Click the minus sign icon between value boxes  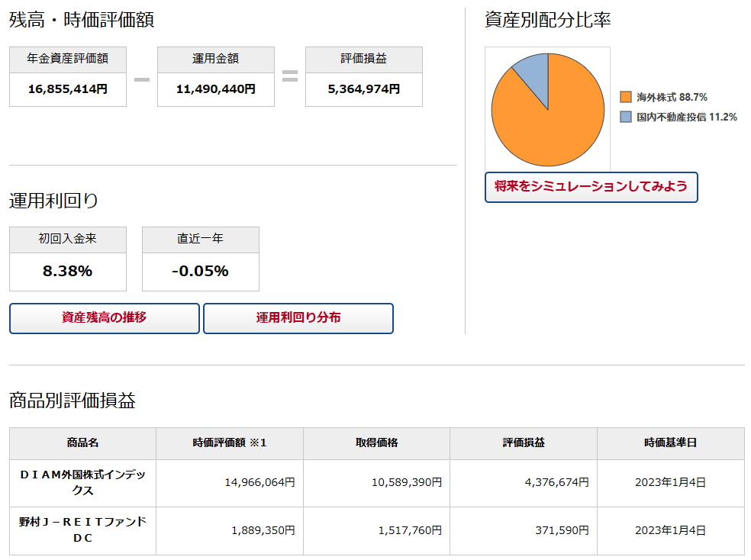[x=142, y=78]
